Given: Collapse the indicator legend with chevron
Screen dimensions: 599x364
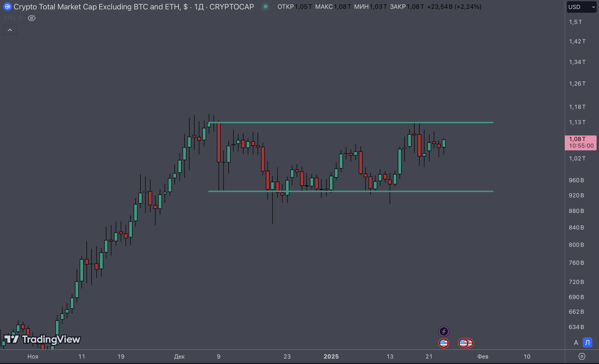Looking at the screenshot, I should pos(10,30).
